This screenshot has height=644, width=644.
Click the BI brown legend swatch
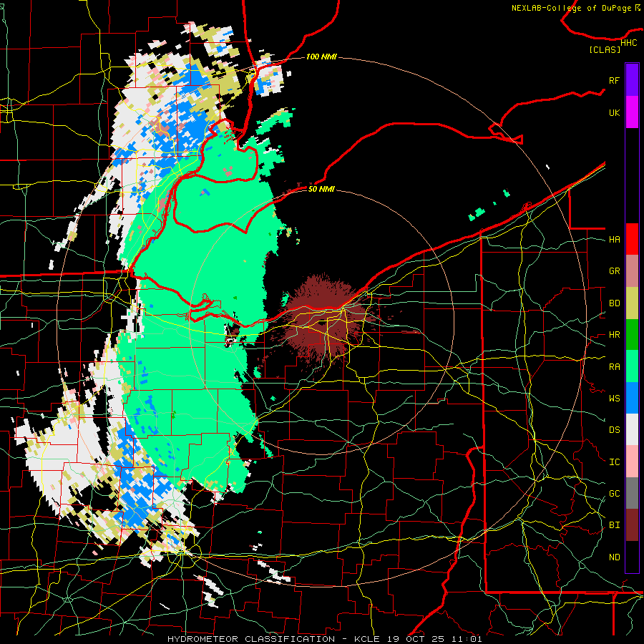coord(632,525)
